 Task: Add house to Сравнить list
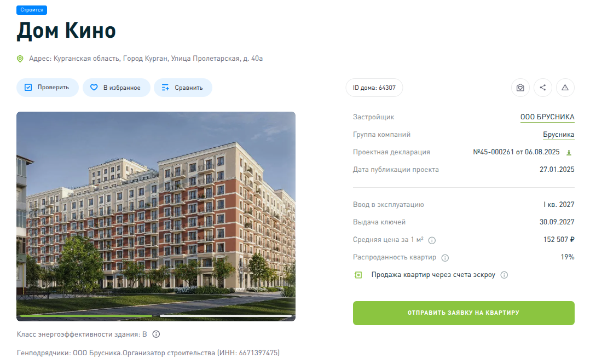[x=183, y=88]
